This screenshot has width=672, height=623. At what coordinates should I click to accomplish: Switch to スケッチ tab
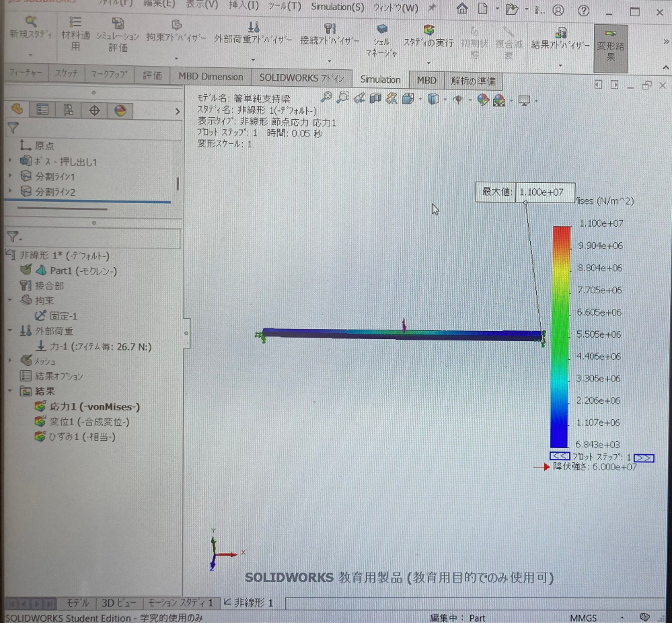[67, 73]
